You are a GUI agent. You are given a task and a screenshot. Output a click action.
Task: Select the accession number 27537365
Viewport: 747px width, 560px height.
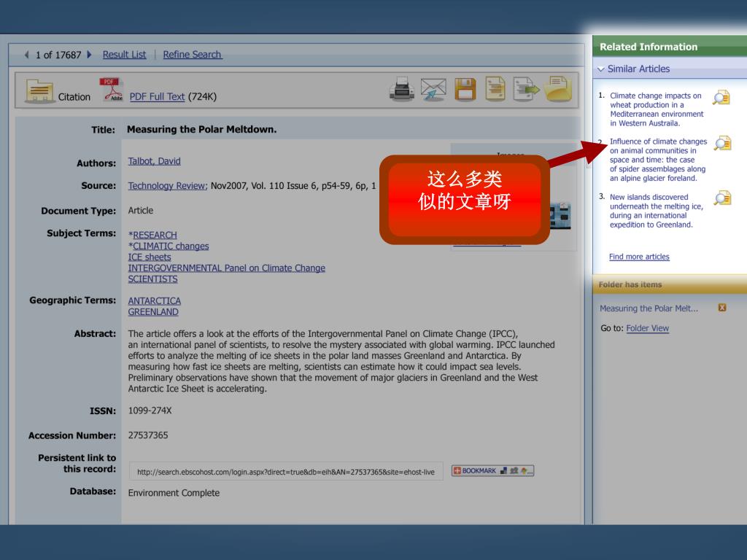pos(148,435)
